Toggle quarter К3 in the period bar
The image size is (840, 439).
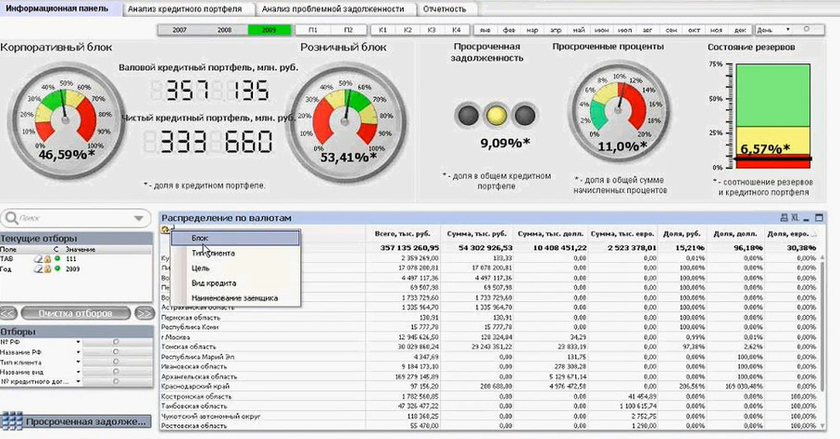432,31
